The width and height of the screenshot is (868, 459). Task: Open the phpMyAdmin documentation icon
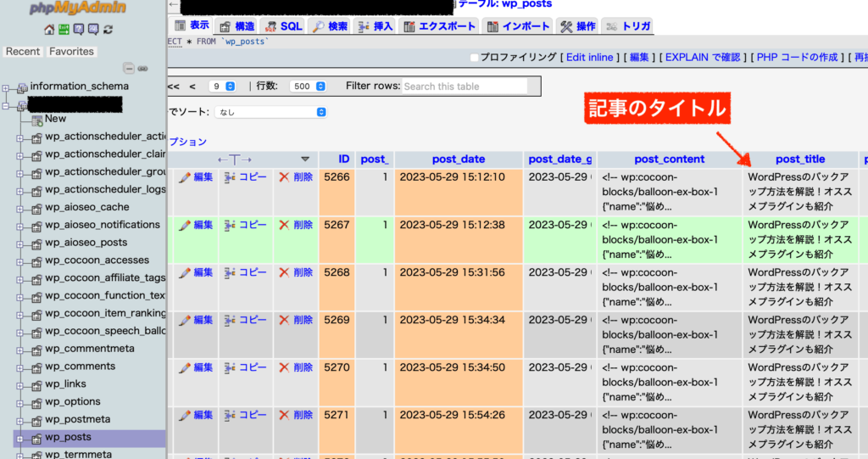(79, 30)
